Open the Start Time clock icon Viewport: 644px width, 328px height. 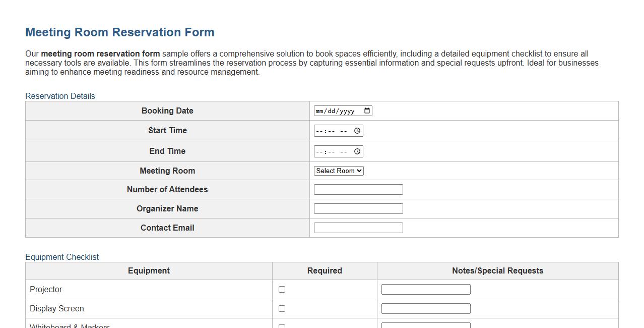357,130
